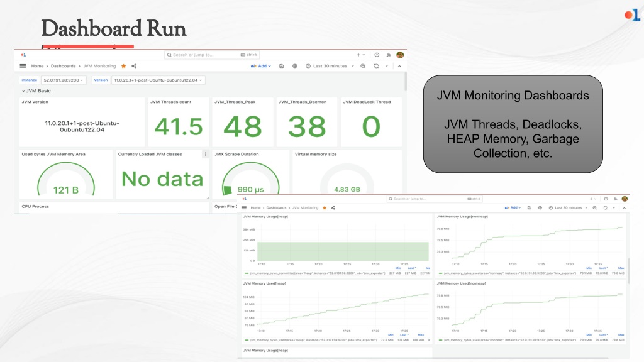This screenshot has width=644, height=362.
Task: Click the JVM Memory Used[heap] panel title
Action: tap(265, 283)
